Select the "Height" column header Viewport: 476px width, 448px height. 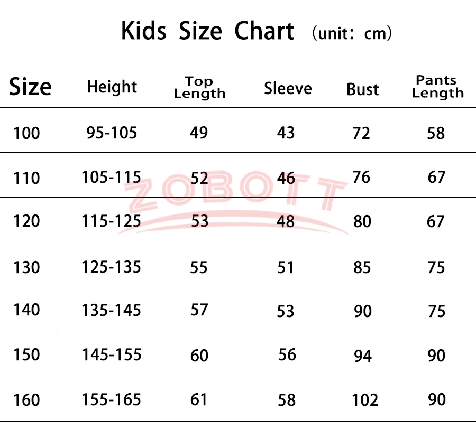click(112, 87)
